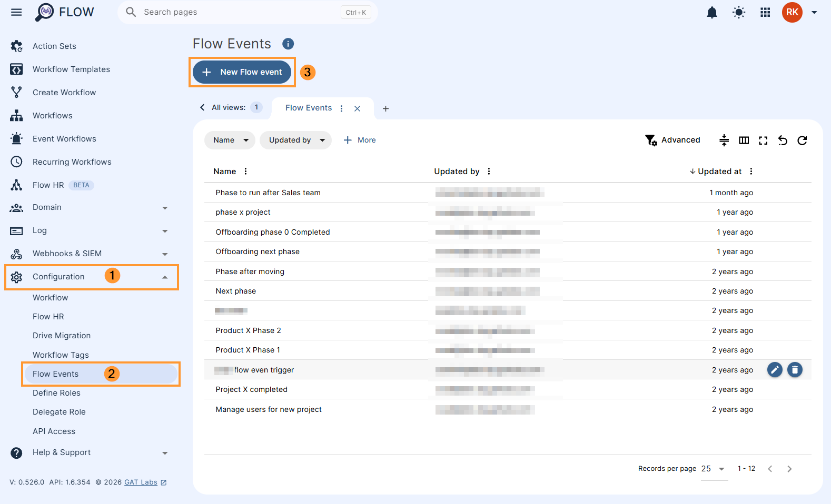Select 'Phase to run after Sales team' row

(x=508, y=193)
